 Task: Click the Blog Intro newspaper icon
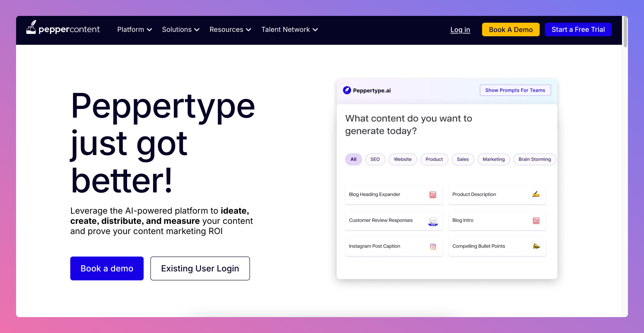click(536, 221)
